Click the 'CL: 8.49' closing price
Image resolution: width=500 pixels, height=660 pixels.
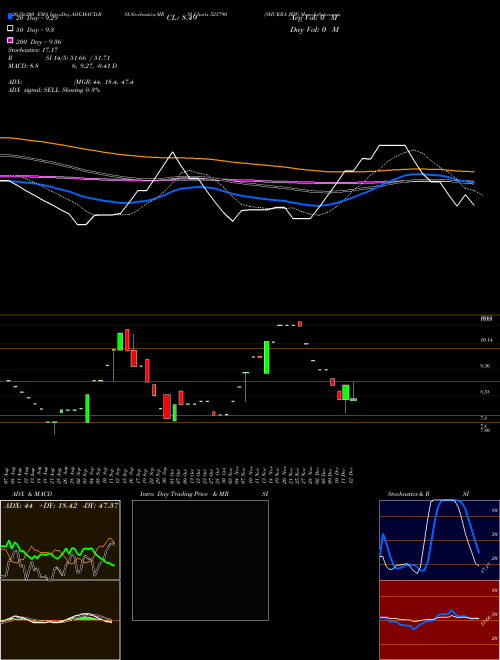coord(182,18)
